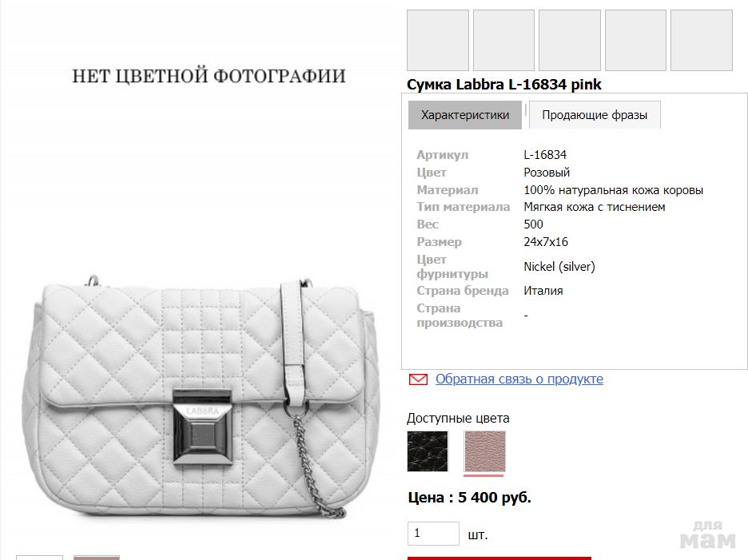Viewport: 748px width, 560px height.
Task: Click the НЕТ ЦВЕТНОЙ ФОТОГРАФИИ notice
Action: (209, 76)
